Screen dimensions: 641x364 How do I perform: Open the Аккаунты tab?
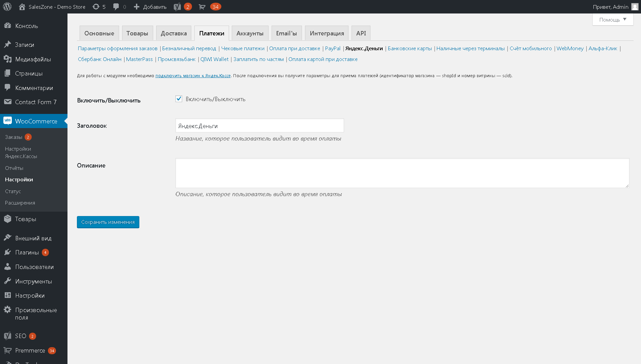point(250,33)
